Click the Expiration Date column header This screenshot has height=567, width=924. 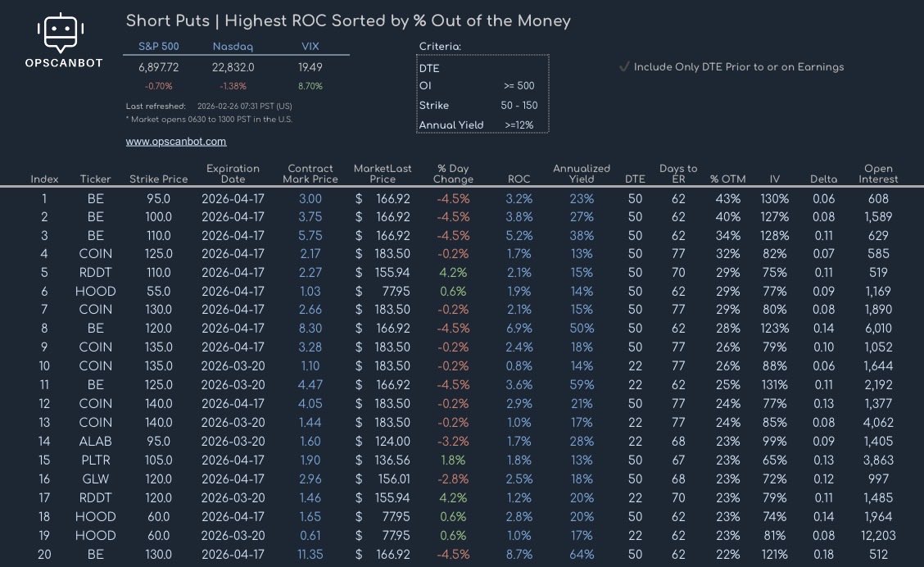[233, 174]
